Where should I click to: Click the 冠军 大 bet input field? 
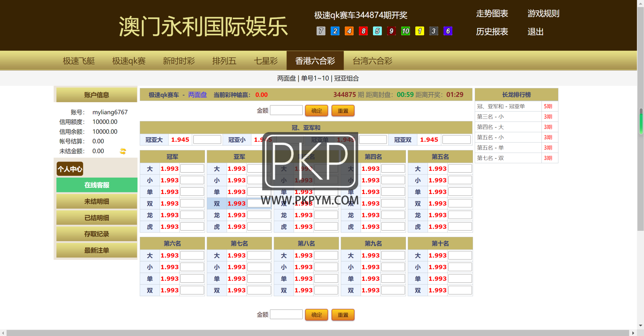click(x=192, y=168)
